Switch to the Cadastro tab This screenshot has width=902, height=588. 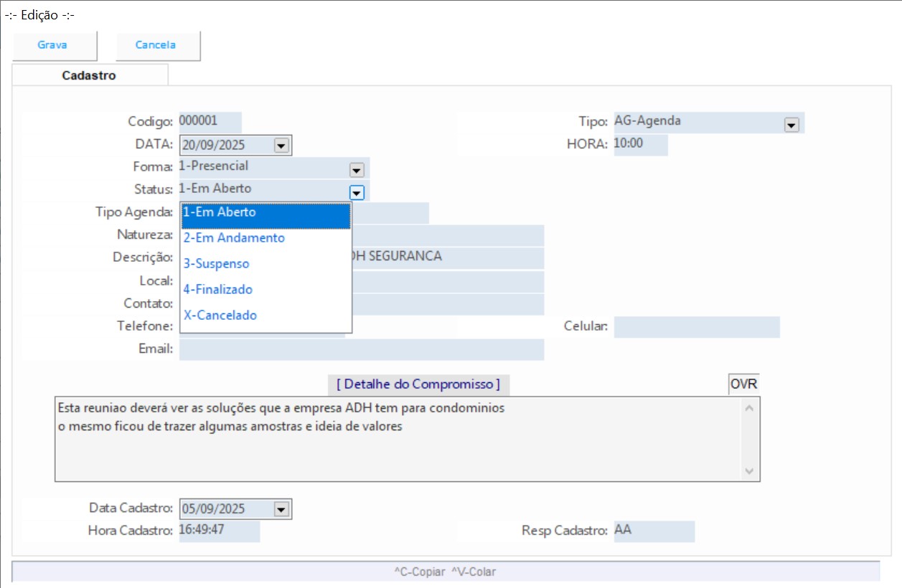point(89,75)
